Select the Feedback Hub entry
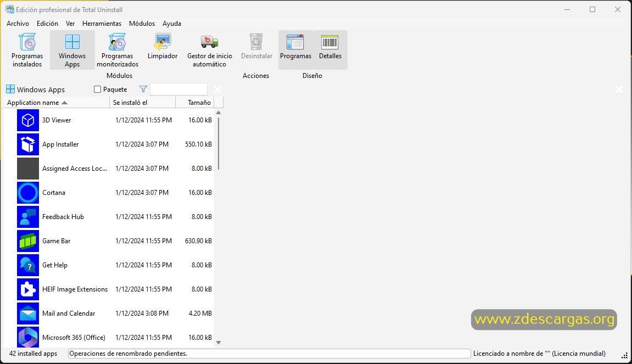The height and width of the screenshot is (364, 632). tap(63, 217)
